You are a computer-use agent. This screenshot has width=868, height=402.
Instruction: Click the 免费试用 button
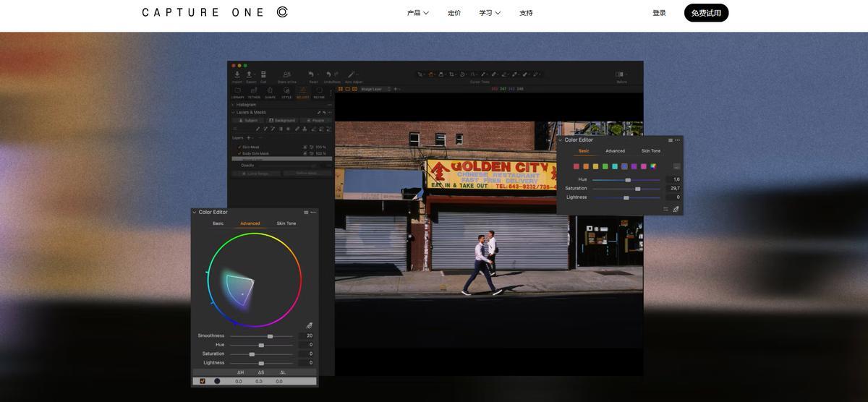pyautogui.click(x=705, y=13)
